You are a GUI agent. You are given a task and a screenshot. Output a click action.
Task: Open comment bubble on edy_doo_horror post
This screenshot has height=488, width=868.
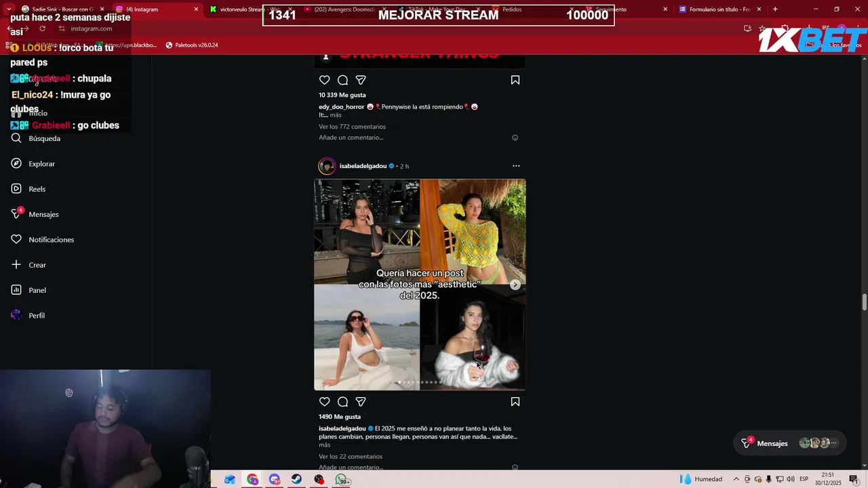coord(343,80)
